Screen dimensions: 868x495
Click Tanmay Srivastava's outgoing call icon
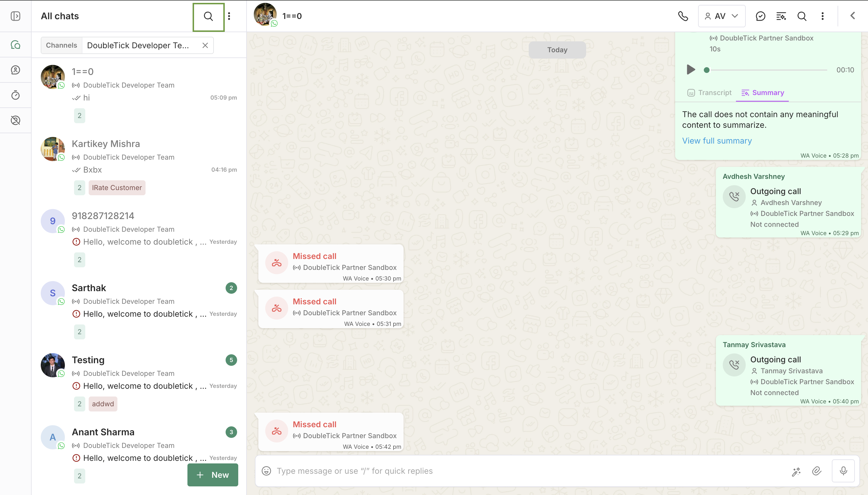(734, 365)
